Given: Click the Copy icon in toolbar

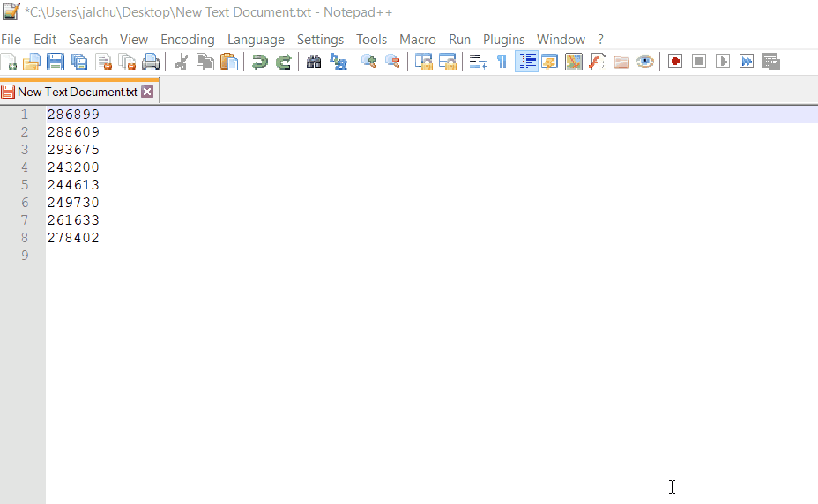Looking at the screenshot, I should (205, 62).
